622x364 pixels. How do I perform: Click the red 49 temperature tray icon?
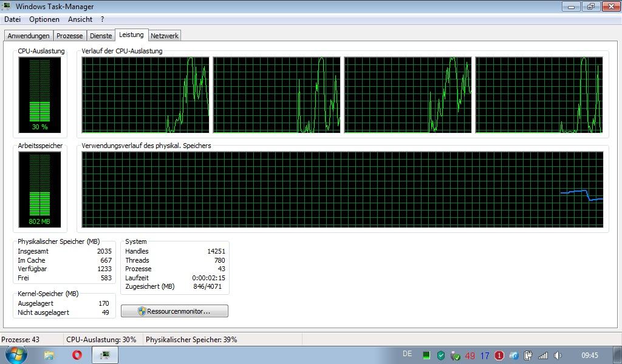point(470,356)
